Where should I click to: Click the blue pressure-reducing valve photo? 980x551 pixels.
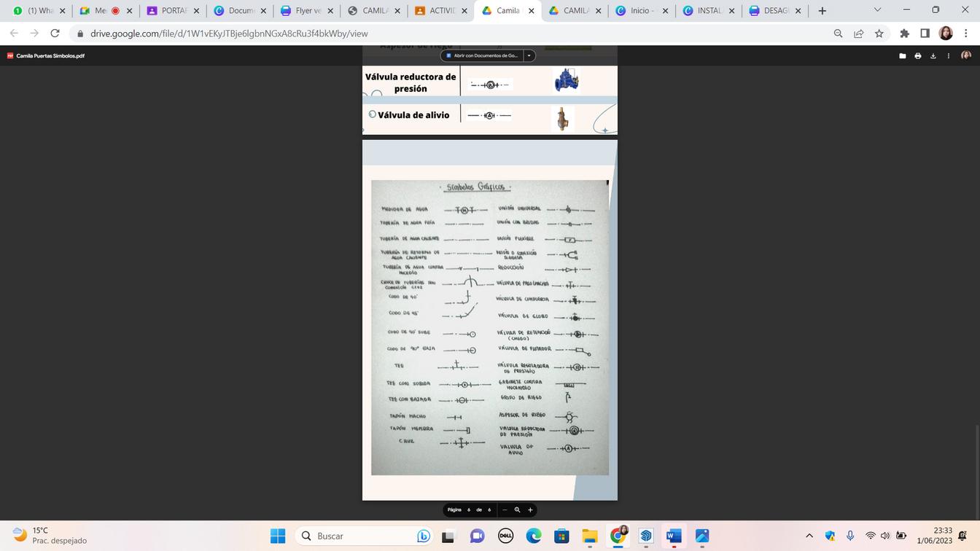click(x=567, y=80)
